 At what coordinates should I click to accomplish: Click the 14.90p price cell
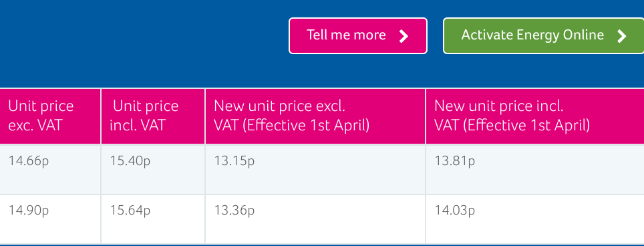point(50,219)
